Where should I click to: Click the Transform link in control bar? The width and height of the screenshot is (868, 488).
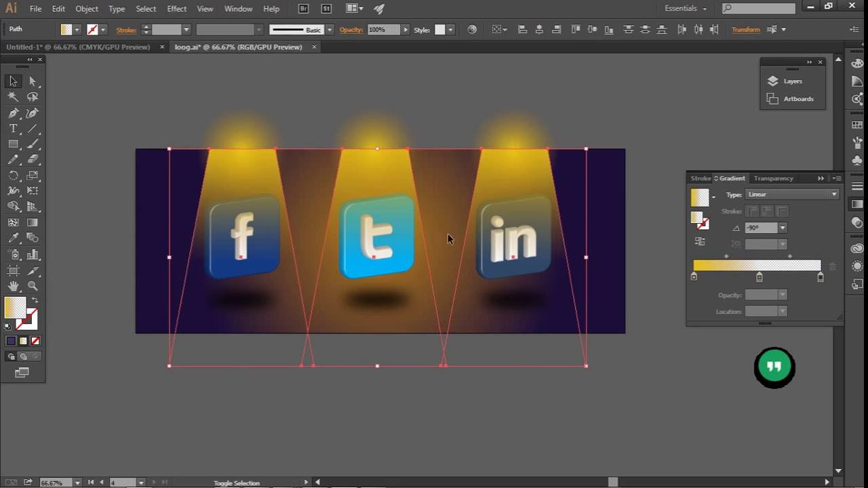coord(745,30)
